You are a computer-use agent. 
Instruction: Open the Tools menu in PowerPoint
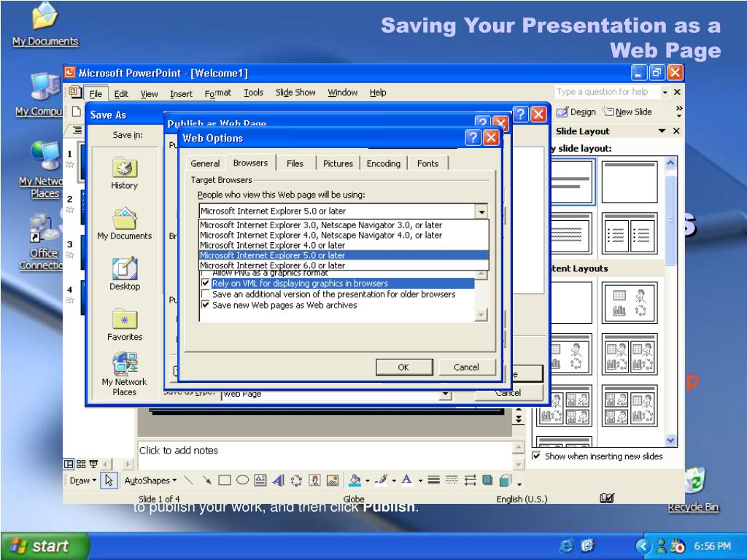pos(253,93)
